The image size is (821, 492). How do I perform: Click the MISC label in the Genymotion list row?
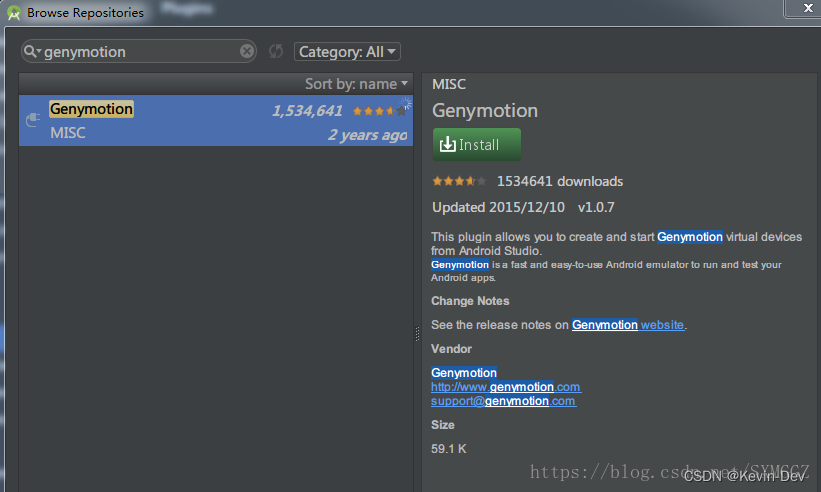click(x=68, y=133)
